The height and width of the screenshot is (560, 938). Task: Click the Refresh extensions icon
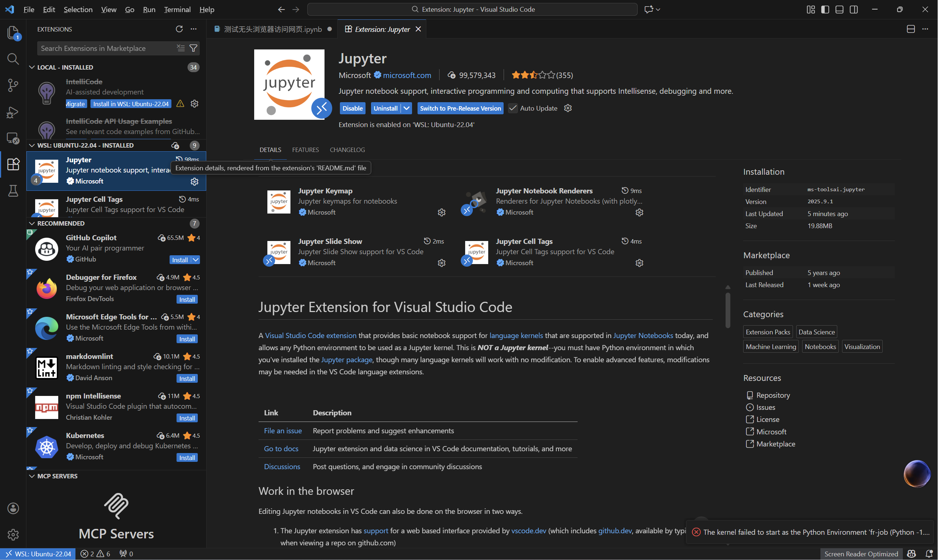click(179, 29)
